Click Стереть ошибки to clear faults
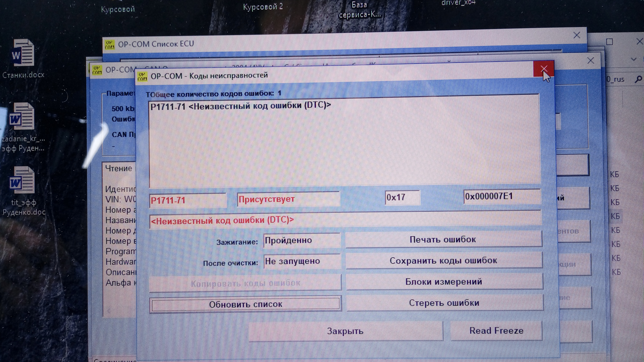644x362 pixels. tap(444, 303)
